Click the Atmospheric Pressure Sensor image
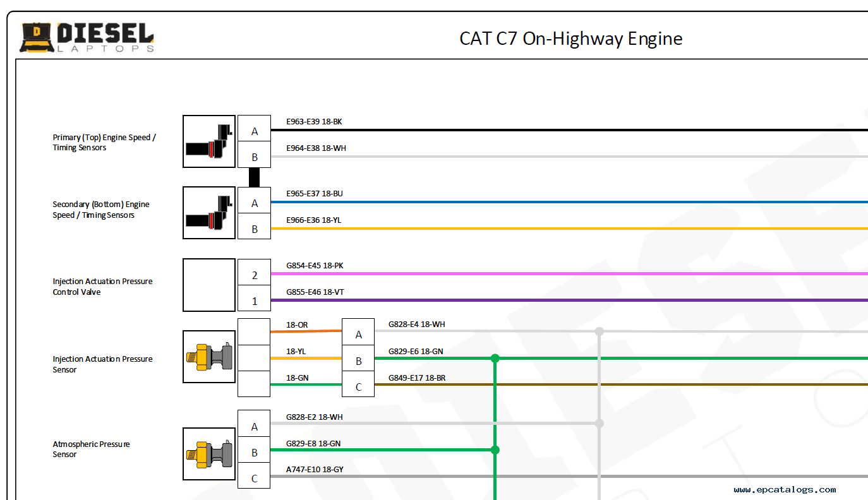Viewport: 868px width, 500px height. tap(209, 454)
